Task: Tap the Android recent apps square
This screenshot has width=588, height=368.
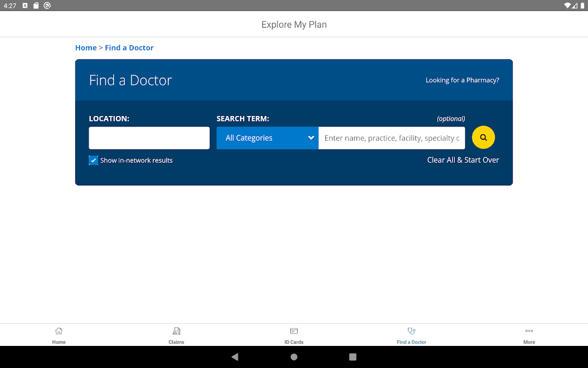Action: [353, 357]
